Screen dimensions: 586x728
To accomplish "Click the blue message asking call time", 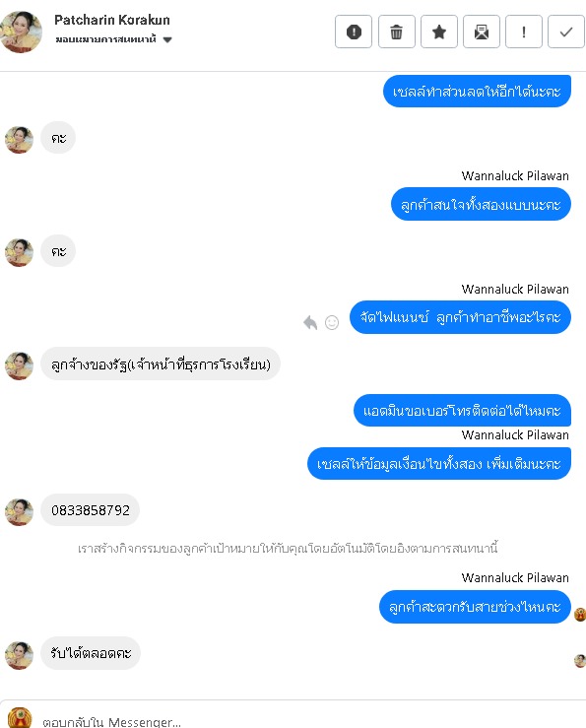I will 475,607.
